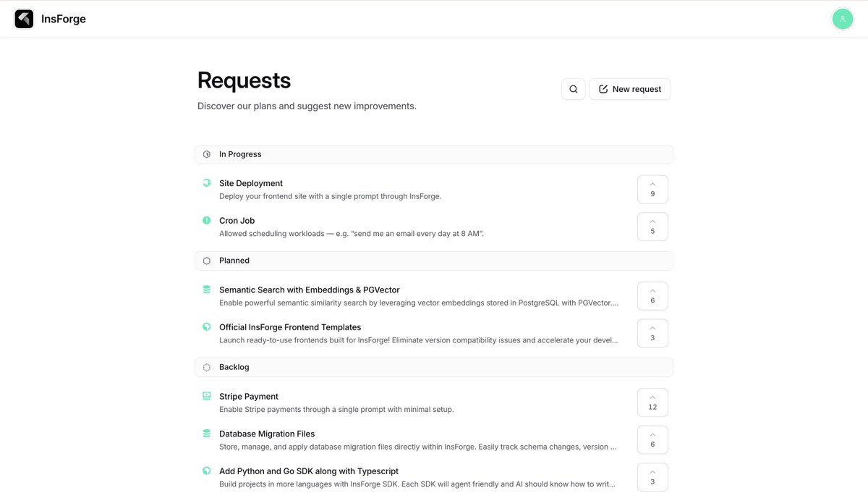Click the Official InsForge Frontend Templates icon
This screenshot has height=493, width=868.
tap(207, 327)
